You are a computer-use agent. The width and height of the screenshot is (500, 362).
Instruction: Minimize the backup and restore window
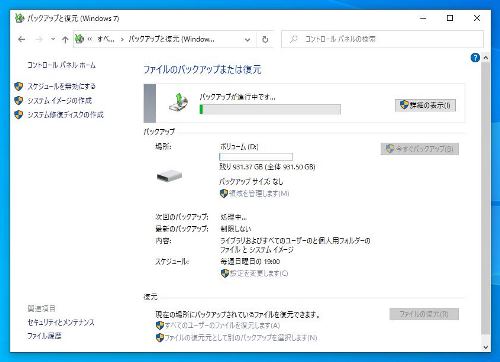(423, 18)
